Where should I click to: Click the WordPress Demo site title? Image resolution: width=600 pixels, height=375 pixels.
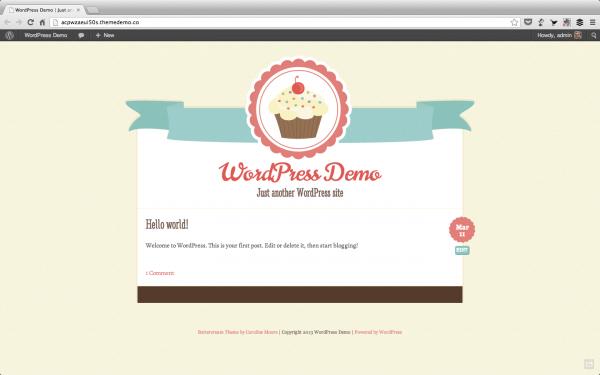300,173
